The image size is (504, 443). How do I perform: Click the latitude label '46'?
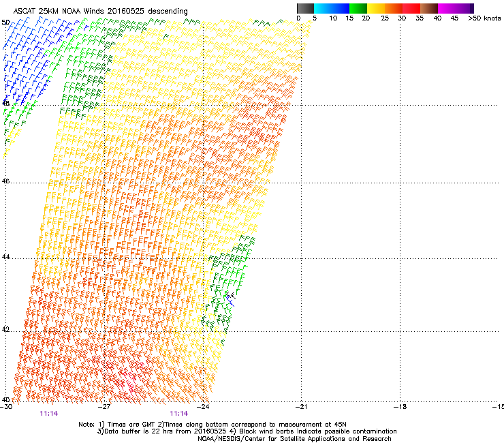pyautogui.click(x=5, y=181)
